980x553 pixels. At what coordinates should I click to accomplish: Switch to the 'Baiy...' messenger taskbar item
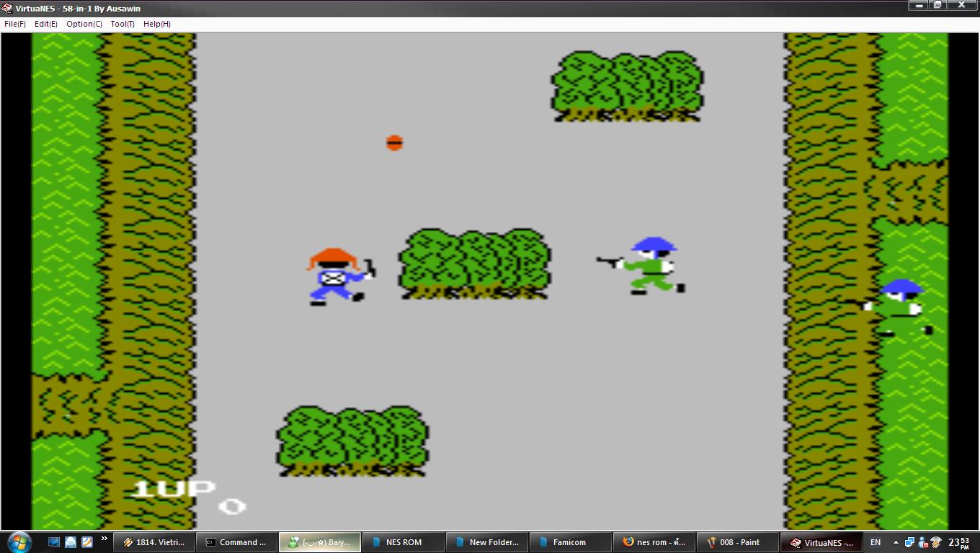tap(320, 542)
